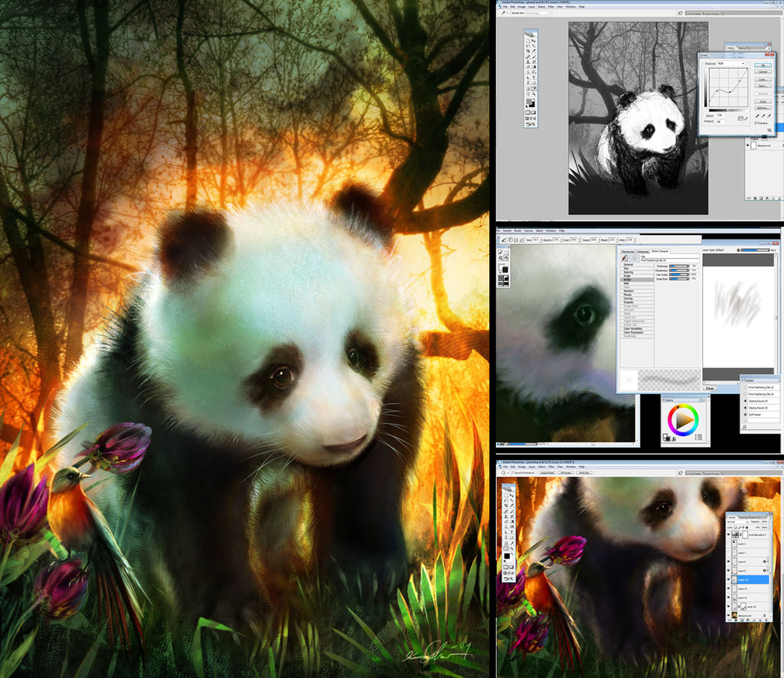The width and height of the screenshot is (784, 678).
Task: Select the Magnifier tool in Painter's toolbox
Action: click(x=501, y=256)
